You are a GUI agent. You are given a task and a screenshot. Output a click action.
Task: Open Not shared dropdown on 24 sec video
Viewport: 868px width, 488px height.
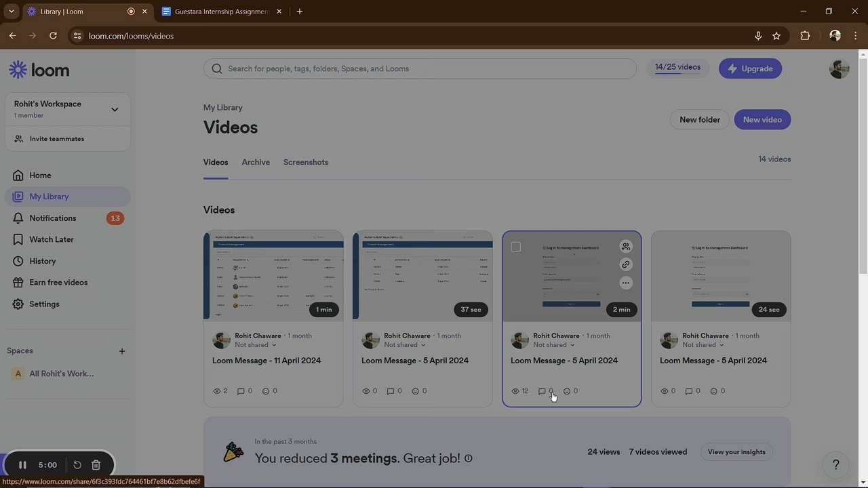click(703, 345)
